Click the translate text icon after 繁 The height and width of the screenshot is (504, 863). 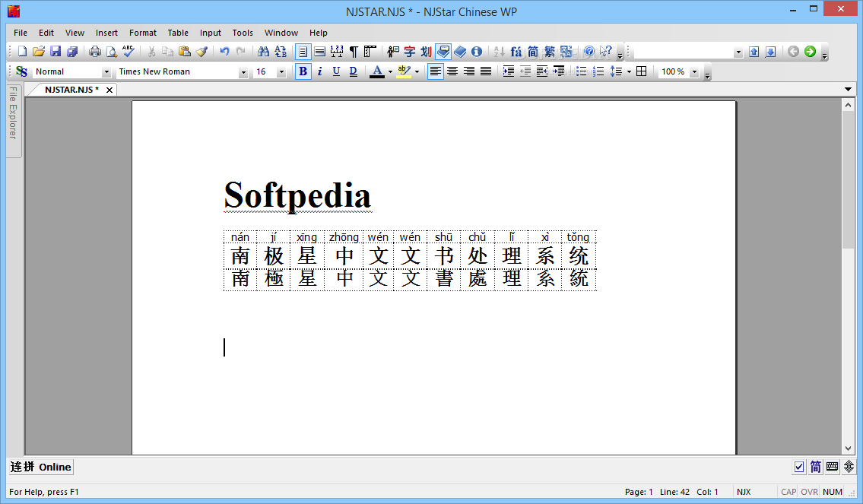566,52
